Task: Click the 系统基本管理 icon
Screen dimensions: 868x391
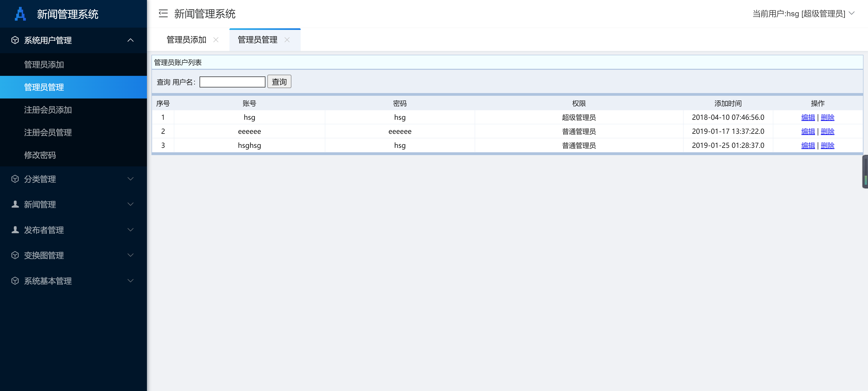Action: point(15,281)
